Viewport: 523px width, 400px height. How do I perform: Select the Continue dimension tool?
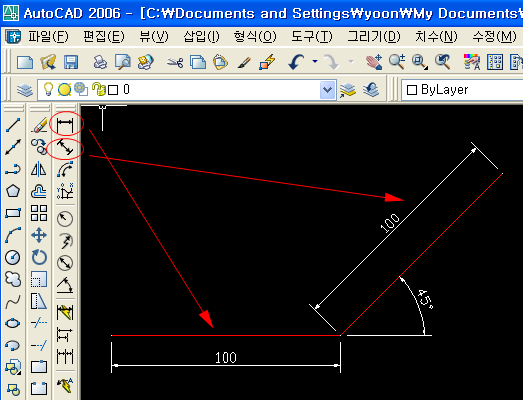[65, 356]
